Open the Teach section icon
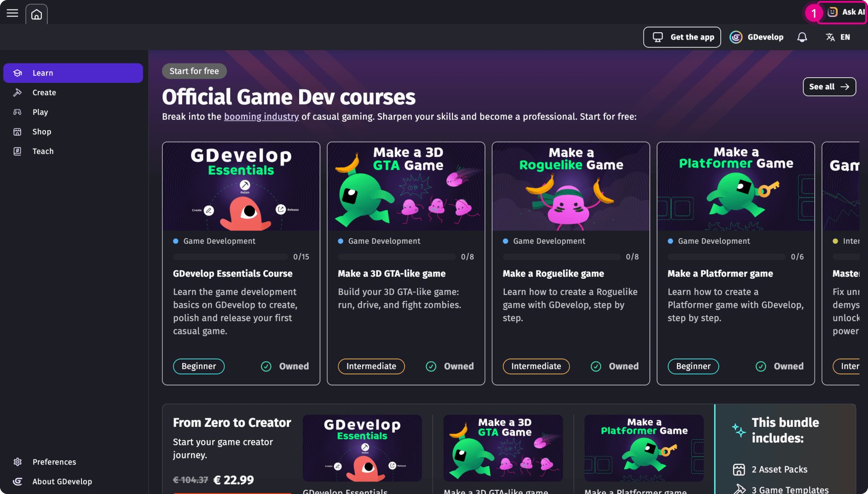 point(17,151)
